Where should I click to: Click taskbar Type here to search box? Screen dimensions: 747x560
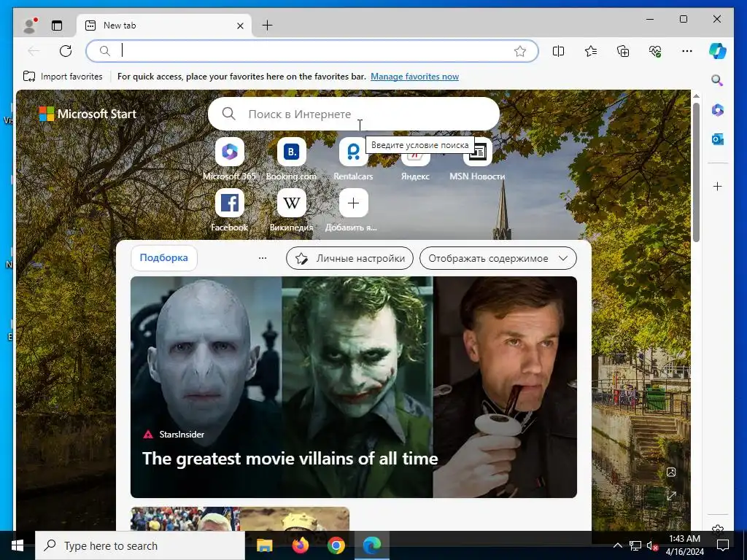coord(140,545)
